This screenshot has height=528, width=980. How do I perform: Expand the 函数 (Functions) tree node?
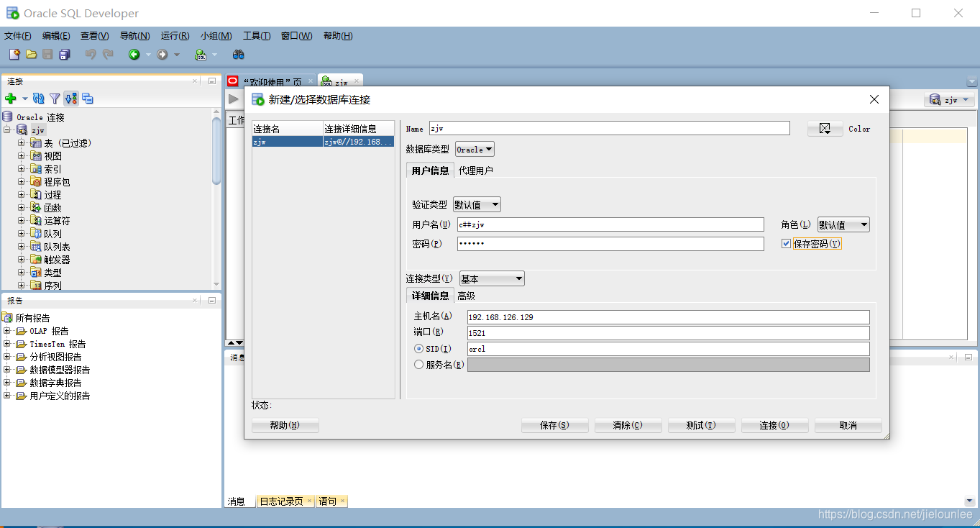pyautogui.click(x=22, y=208)
